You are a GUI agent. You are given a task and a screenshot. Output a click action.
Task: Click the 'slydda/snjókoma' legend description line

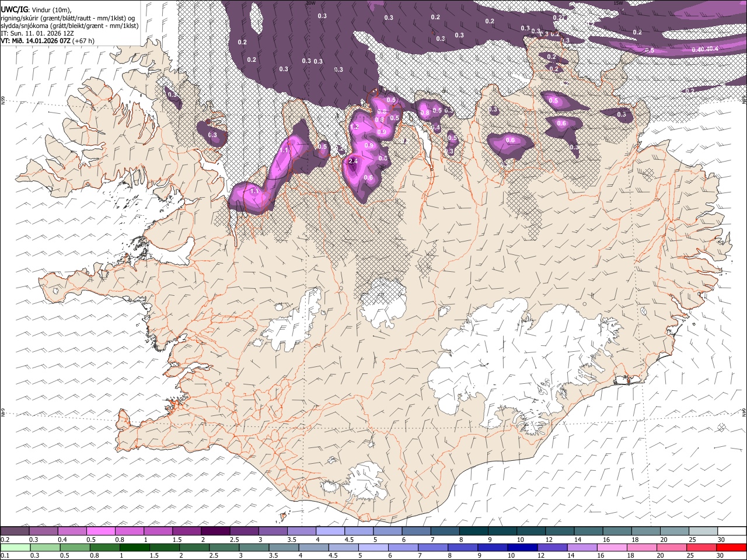tap(69, 26)
